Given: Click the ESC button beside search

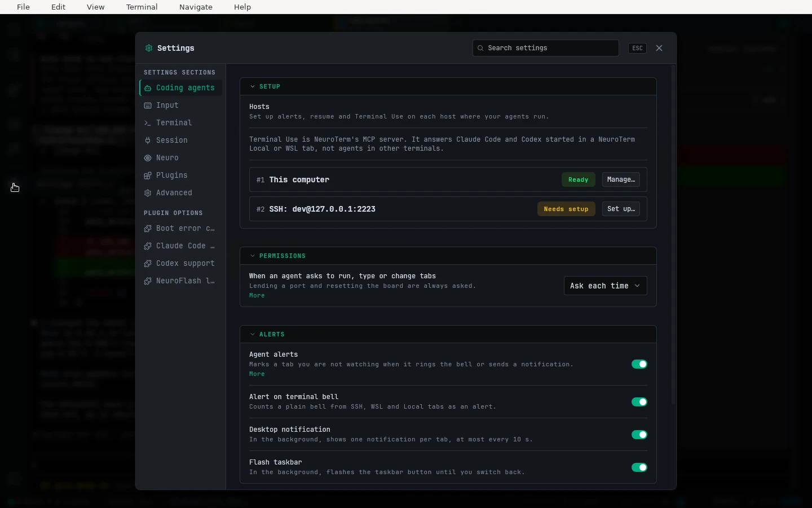Looking at the screenshot, I should point(637,48).
